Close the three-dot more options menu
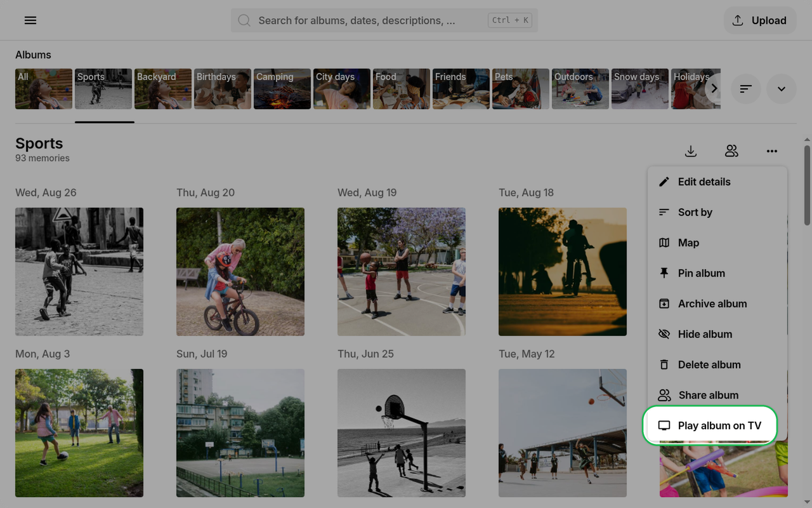 click(772, 151)
